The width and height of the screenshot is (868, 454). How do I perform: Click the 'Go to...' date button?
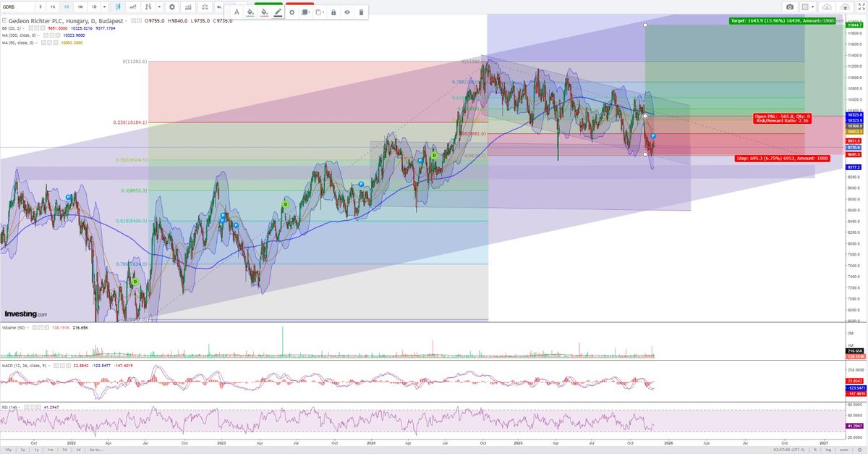pos(95,450)
